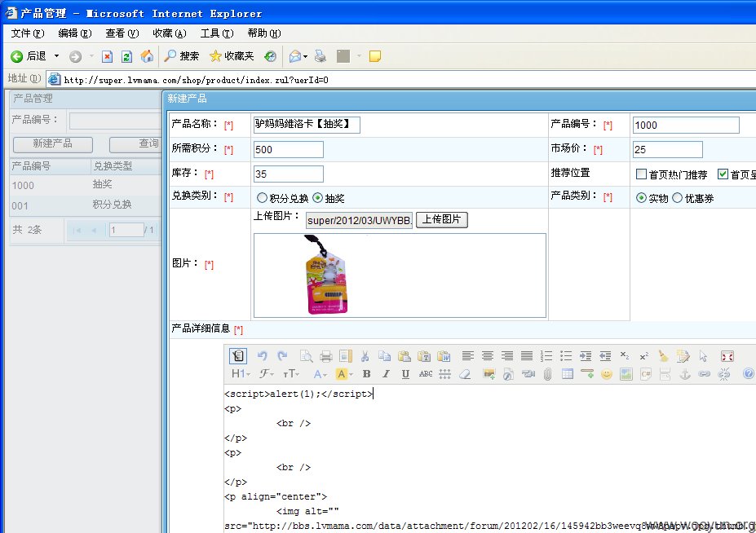This screenshot has height=533, width=756.
Task: Open text color picker in editor
Action: [x=321, y=374]
